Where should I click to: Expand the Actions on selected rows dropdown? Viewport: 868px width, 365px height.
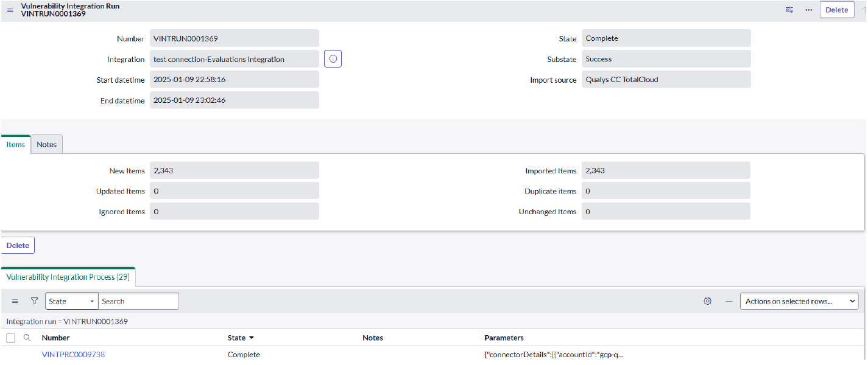(799, 301)
